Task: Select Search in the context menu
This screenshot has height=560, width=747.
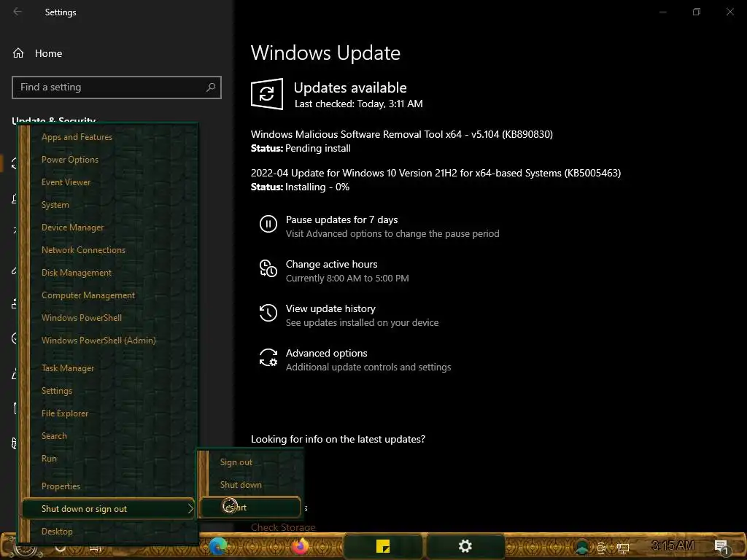Action: tap(54, 436)
